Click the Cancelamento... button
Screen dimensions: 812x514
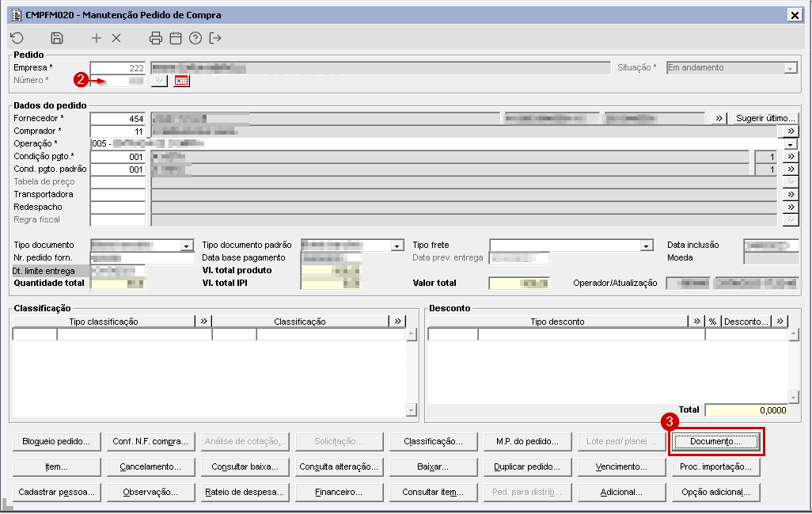[x=150, y=466]
